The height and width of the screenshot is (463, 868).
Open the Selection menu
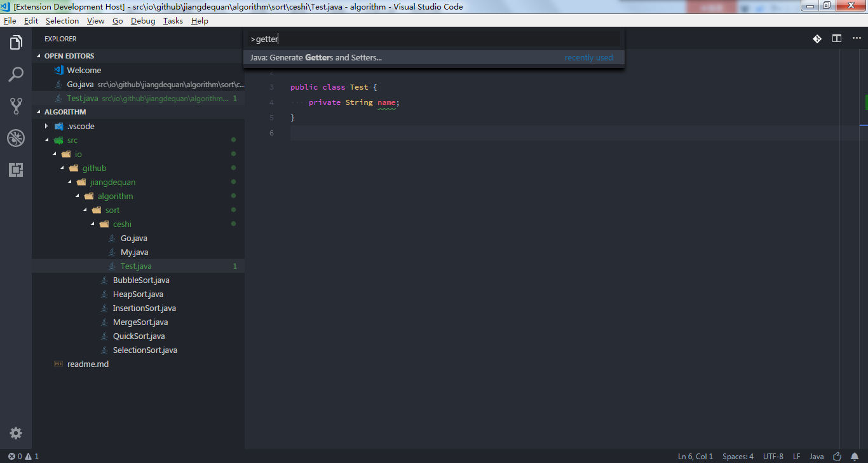click(62, 20)
